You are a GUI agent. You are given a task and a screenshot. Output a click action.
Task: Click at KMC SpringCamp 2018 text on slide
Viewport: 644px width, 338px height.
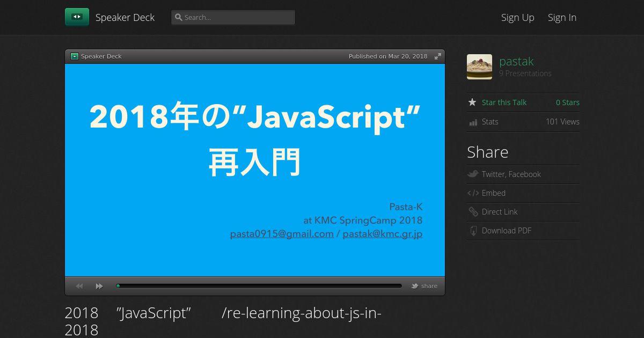[363, 221]
